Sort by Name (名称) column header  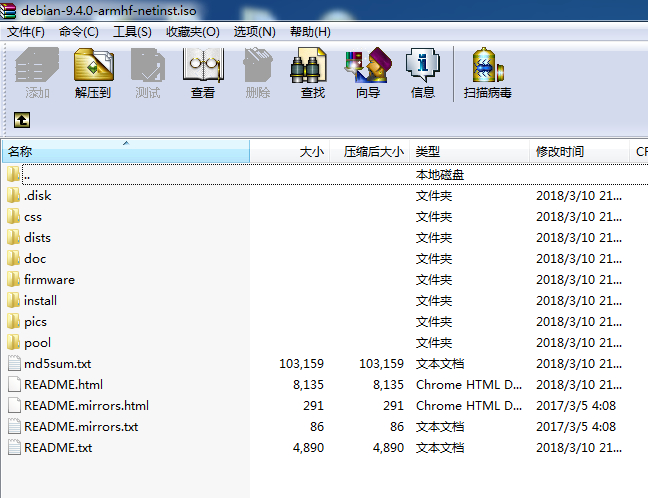click(126, 152)
